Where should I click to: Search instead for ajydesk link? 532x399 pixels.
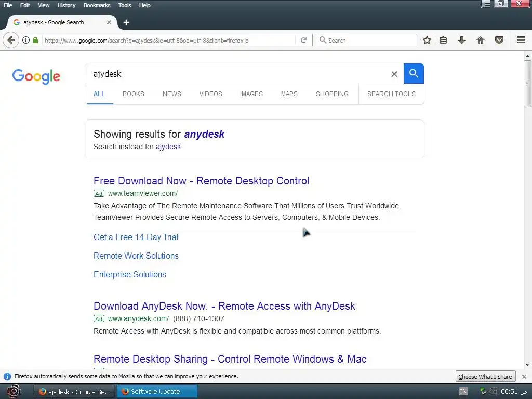(x=168, y=147)
